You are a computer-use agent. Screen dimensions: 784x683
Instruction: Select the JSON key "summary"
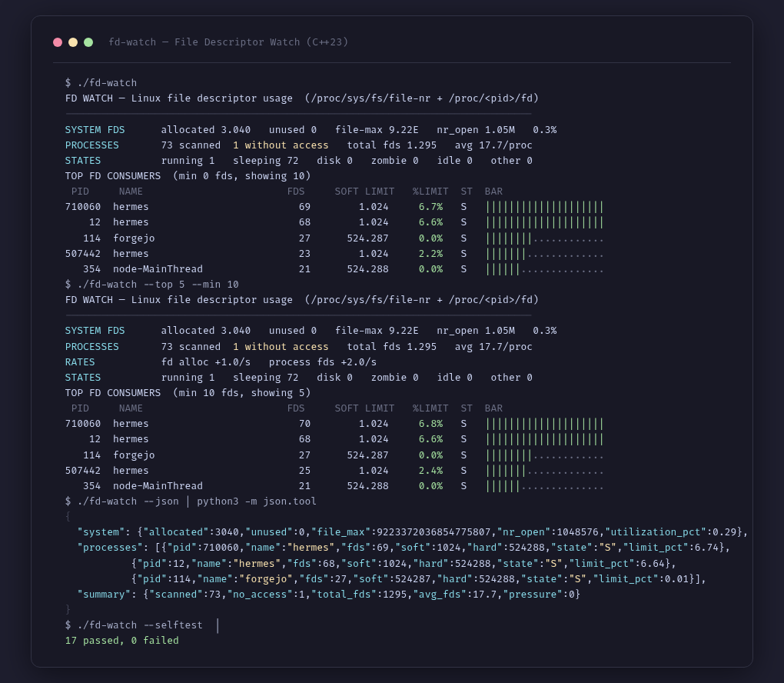click(x=104, y=594)
